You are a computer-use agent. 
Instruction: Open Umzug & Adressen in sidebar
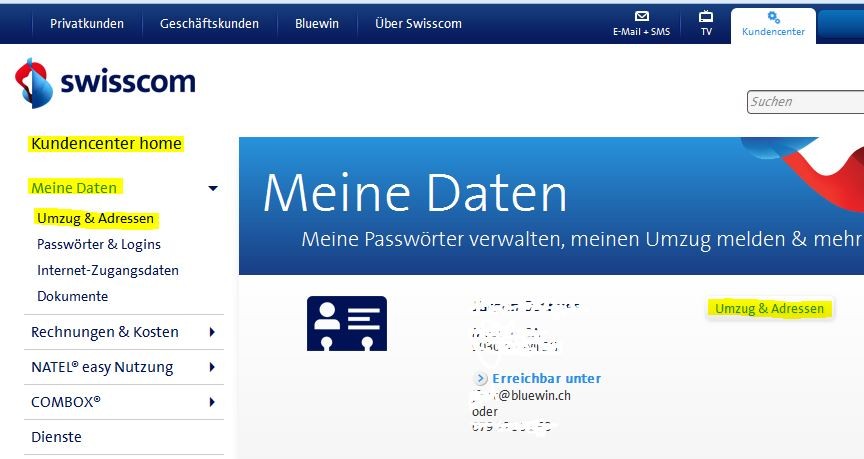pos(96,218)
